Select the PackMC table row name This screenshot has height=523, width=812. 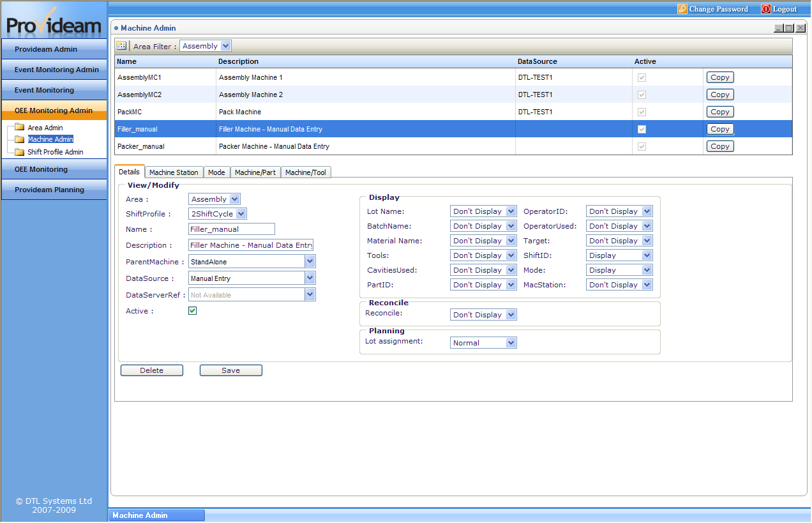tap(130, 112)
